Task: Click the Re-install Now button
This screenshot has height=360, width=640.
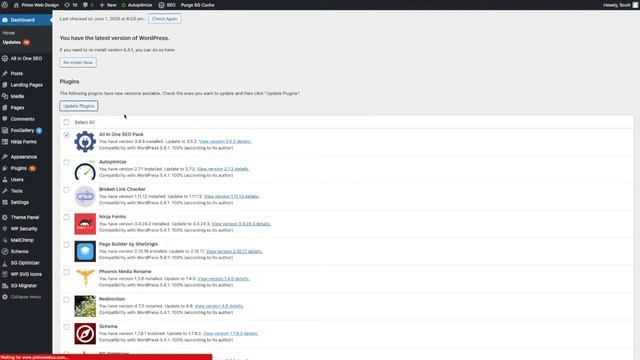Action: tap(78, 62)
